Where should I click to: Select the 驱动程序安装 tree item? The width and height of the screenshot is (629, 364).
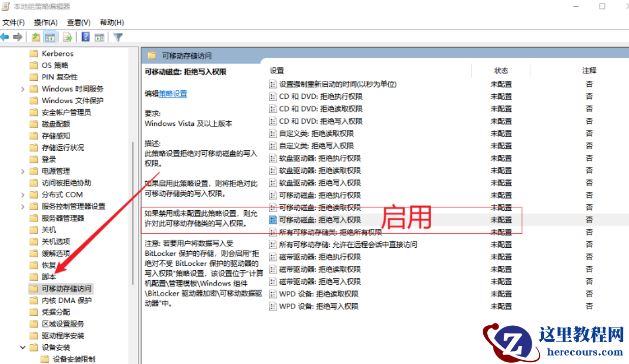click(63, 336)
